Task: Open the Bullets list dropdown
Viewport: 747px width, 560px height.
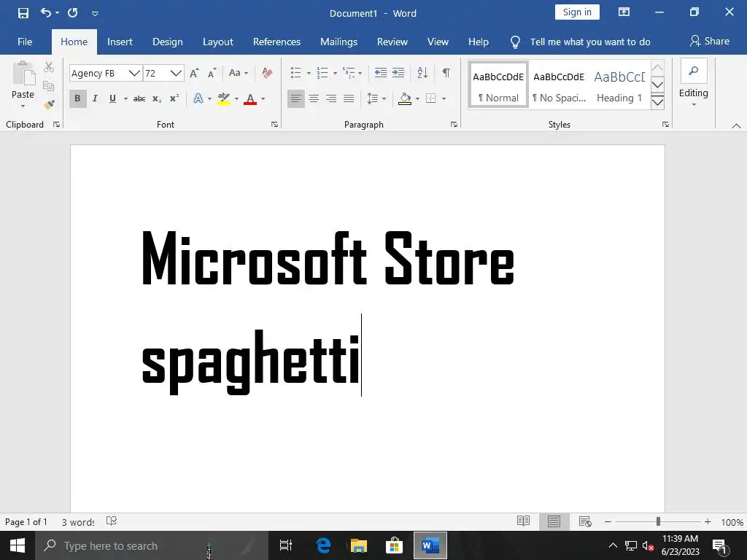Action: pyautogui.click(x=309, y=74)
